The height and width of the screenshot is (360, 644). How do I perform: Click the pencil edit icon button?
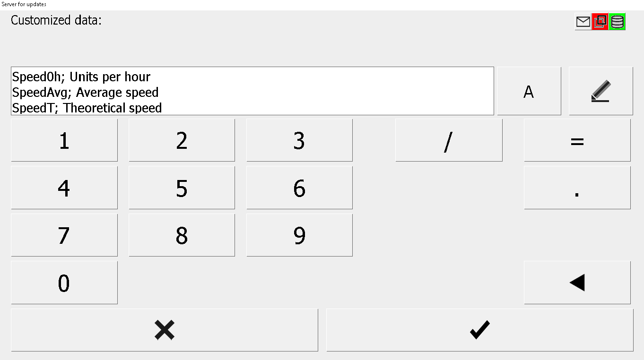coord(600,91)
